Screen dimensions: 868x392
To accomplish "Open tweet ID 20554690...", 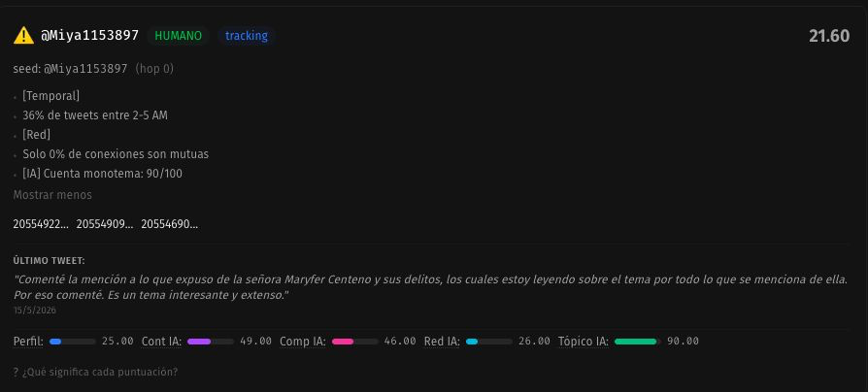I will click(x=169, y=224).
